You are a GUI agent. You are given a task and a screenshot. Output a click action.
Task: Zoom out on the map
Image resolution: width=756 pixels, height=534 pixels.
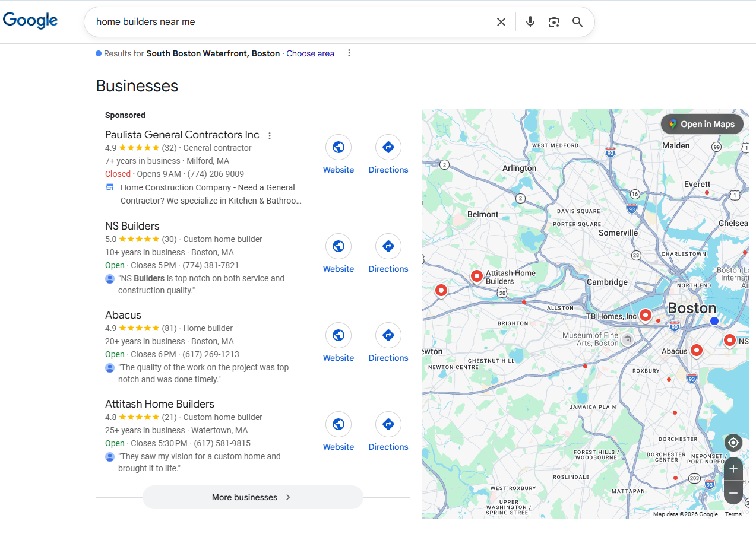point(733,493)
